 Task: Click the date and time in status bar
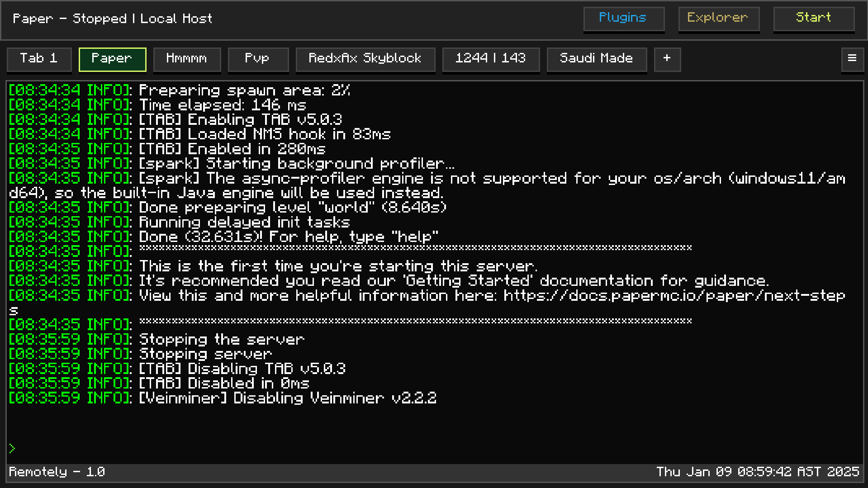pos(758,472)
